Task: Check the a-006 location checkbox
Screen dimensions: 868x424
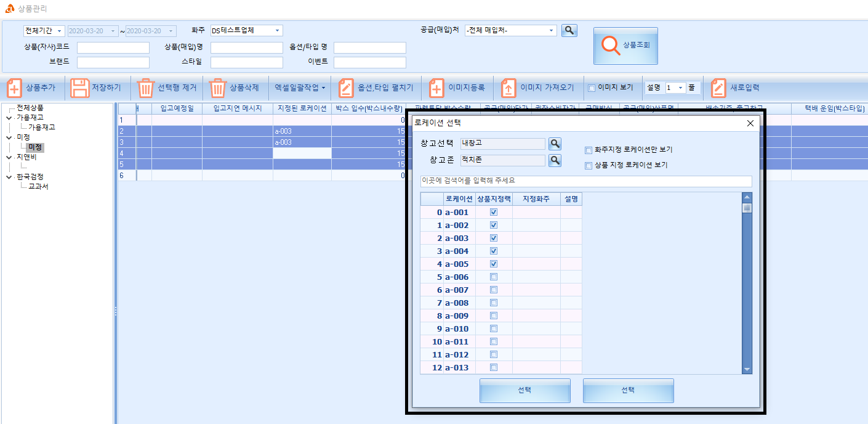Action: (493, 277)
